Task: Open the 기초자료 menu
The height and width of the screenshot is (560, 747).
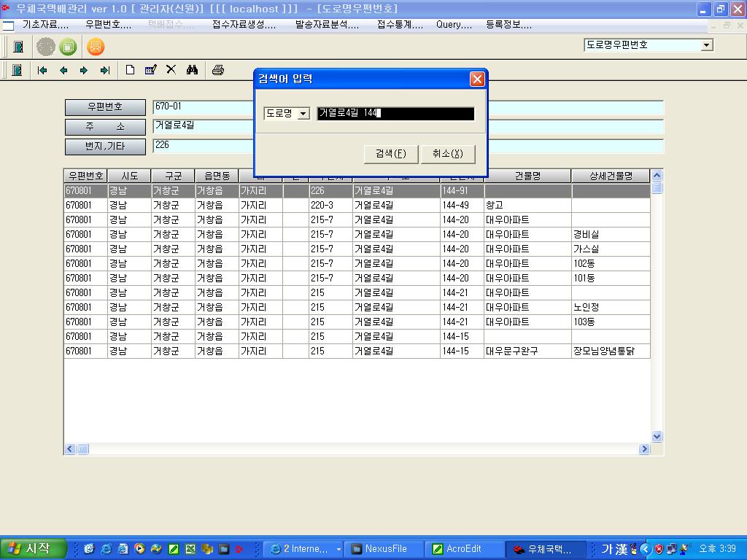Action: (x=46, y=25)
